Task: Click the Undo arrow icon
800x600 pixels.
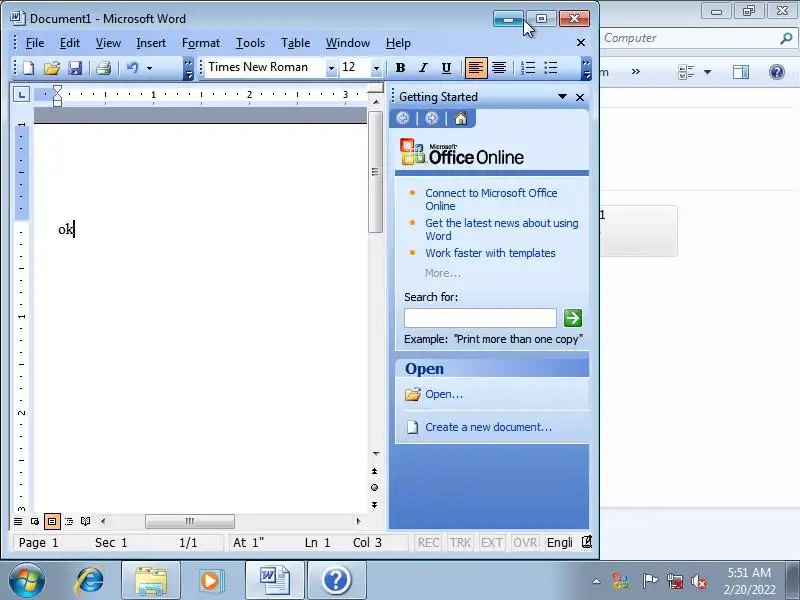Action: coord(133,68)
